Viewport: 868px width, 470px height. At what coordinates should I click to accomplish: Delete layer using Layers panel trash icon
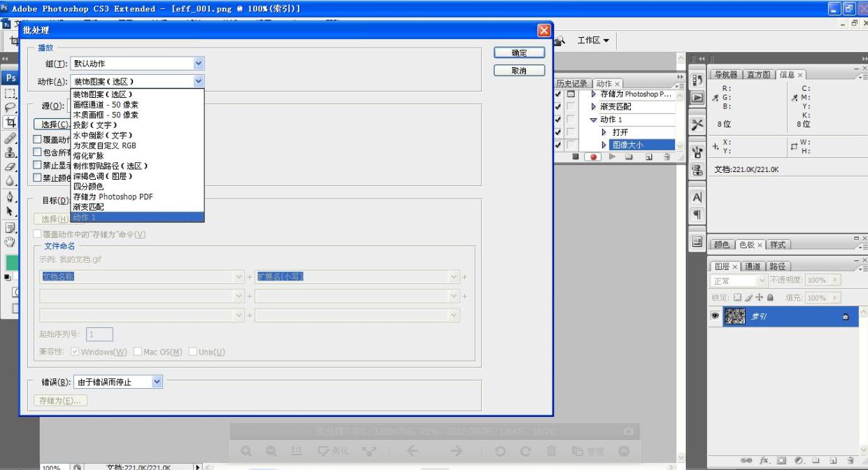[x=851, y=462]
